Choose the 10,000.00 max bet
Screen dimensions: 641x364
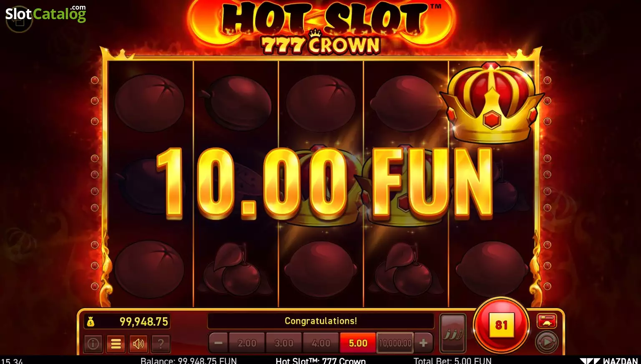click(395, 343)
